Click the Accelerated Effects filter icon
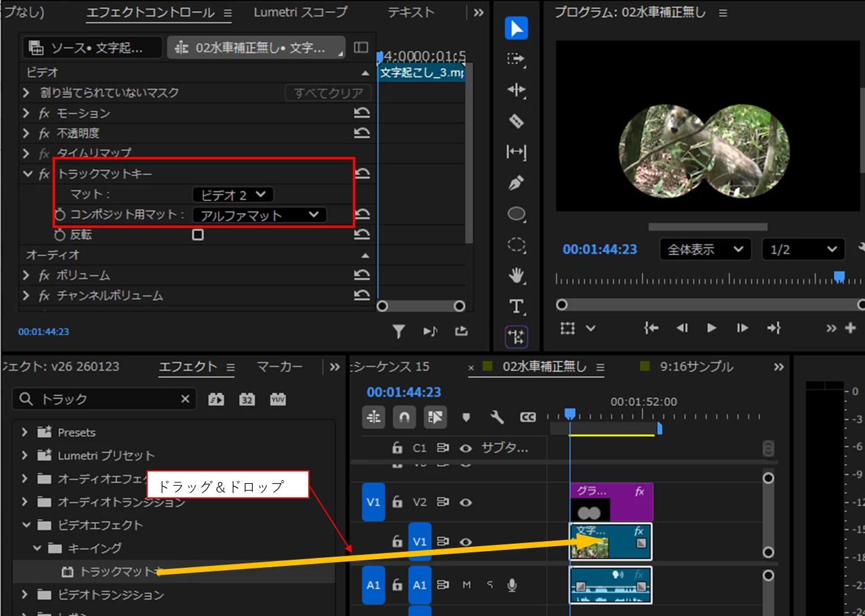This screenshot has width=865, height=616. (216, 400)
